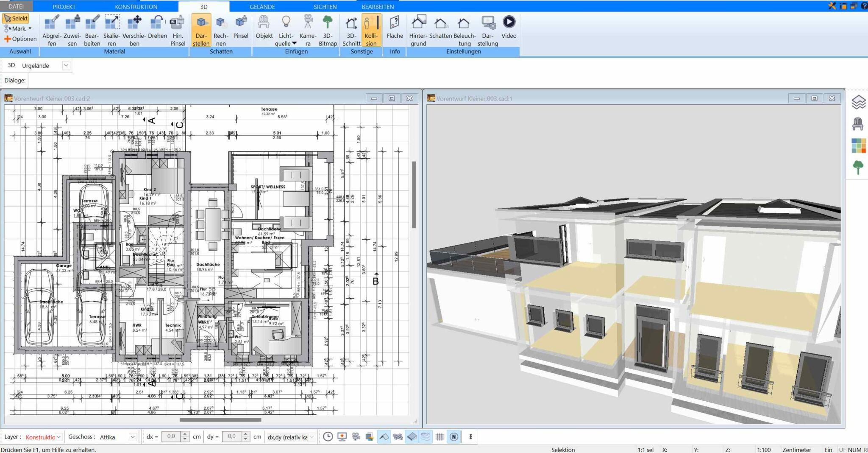The image size is (868, 453).
Task: Toggle the grid display in bottom toolbar
Action: click(x=440, y=436)
